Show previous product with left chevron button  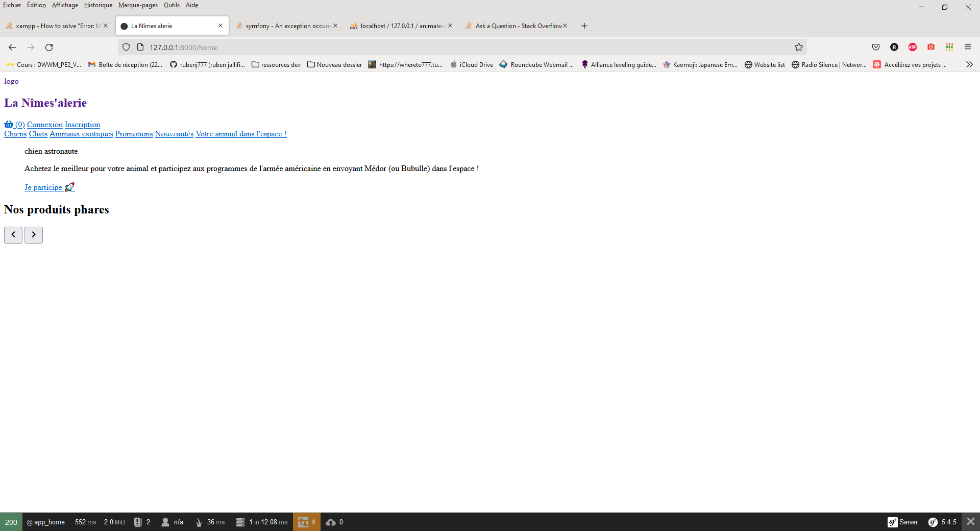(x=13, y=235)
